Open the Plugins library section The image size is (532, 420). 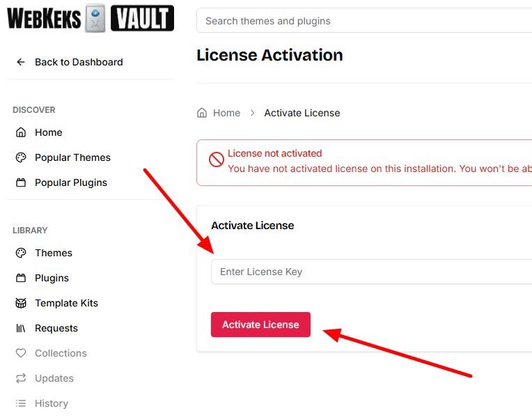pos(52,278)
